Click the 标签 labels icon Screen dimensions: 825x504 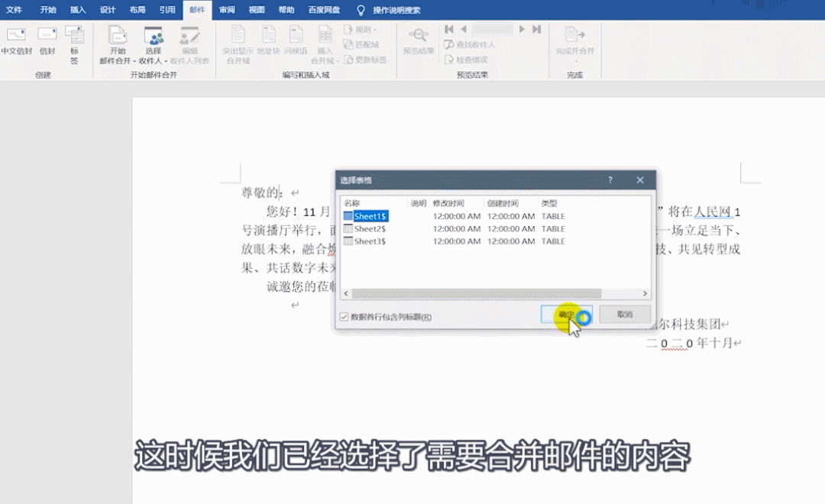click(74, 35)
